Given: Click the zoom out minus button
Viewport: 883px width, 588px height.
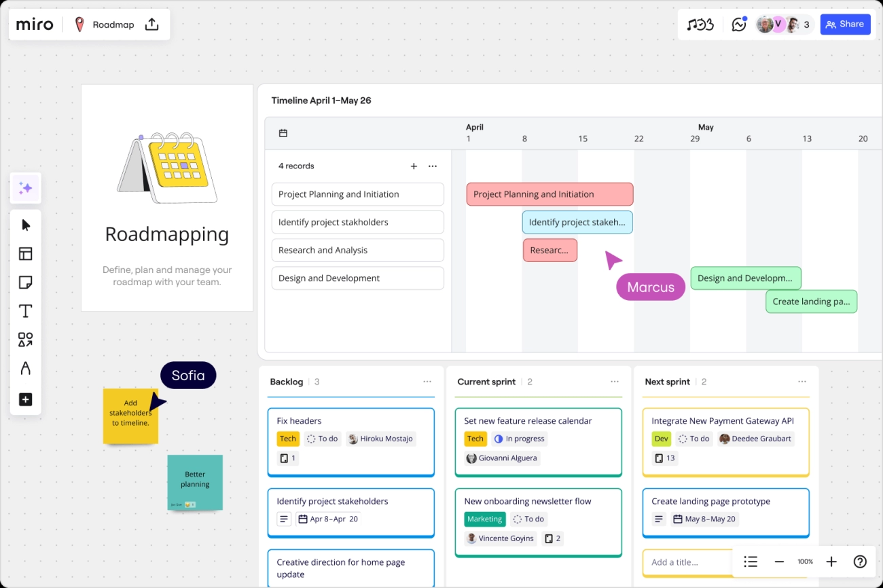Looking at the screenshot, I should pos(779,562).
